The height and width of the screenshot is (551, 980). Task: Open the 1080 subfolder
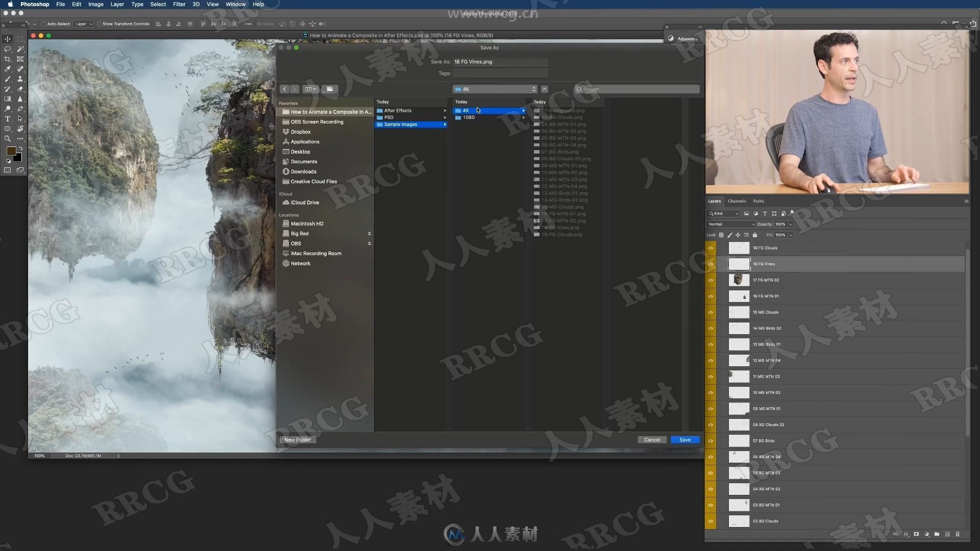pyautogui.click(x=469, y=117)
